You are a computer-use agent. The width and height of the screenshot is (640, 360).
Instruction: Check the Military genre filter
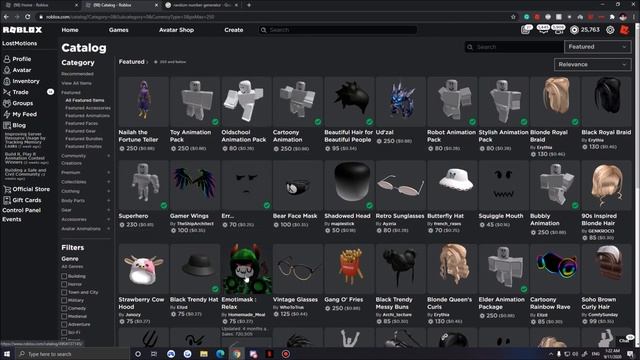[64, 300]
